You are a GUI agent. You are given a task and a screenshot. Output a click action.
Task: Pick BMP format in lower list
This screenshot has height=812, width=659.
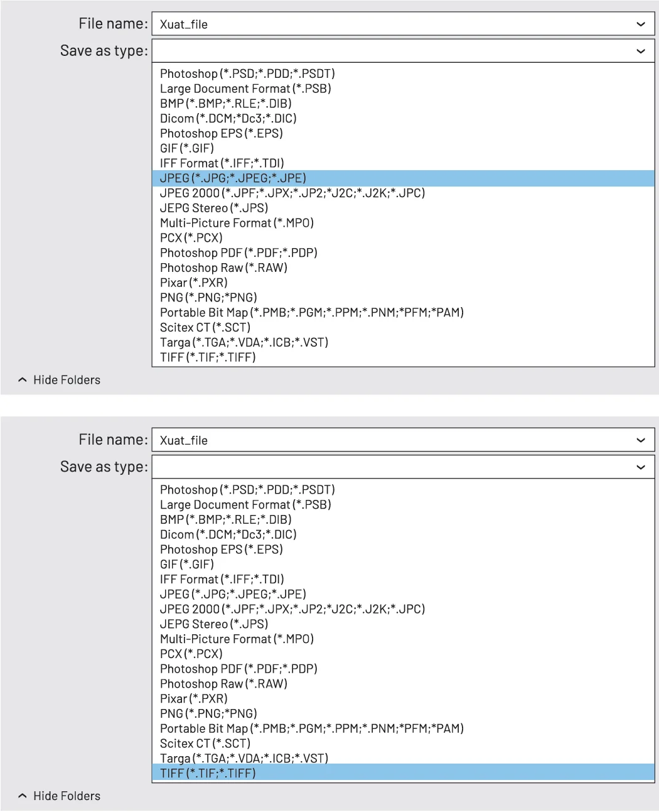pos(226,519)
